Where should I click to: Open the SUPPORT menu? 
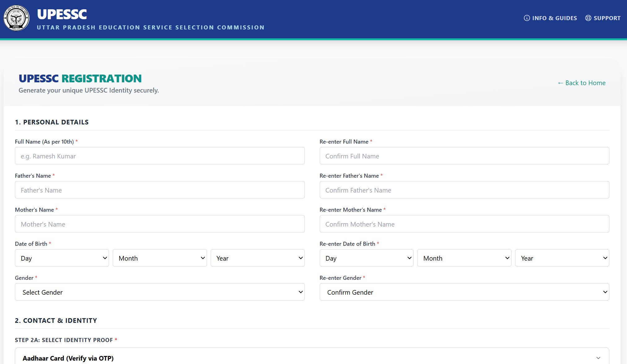pos(606,18)
